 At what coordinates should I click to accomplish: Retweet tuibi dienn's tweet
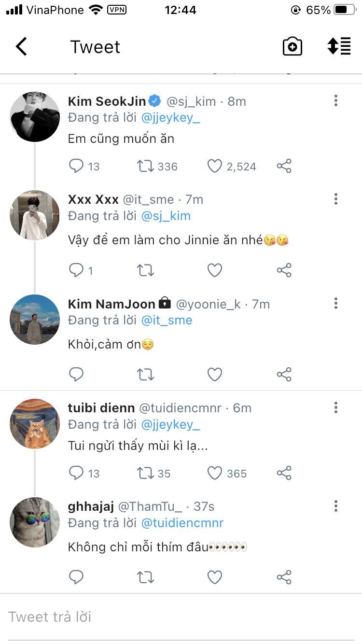coord(145,474)
